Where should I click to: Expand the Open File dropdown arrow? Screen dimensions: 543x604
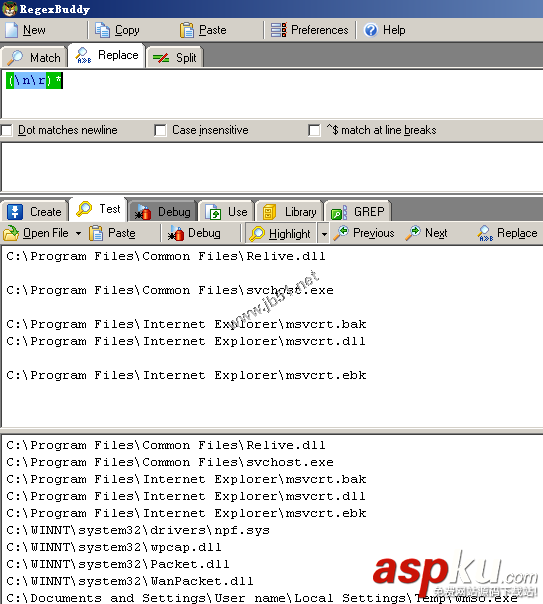(78, 233)
